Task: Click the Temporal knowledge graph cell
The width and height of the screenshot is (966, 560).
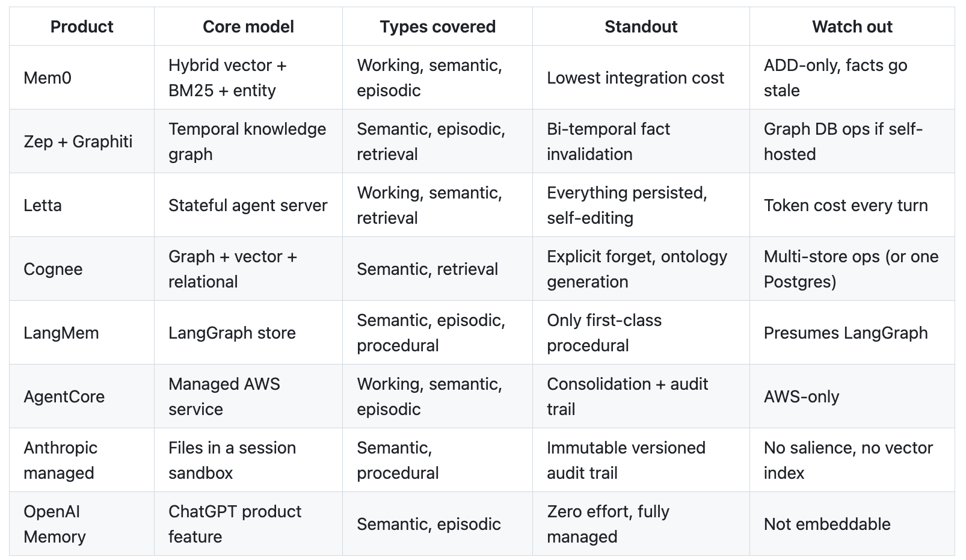Action: click(248, 141)
